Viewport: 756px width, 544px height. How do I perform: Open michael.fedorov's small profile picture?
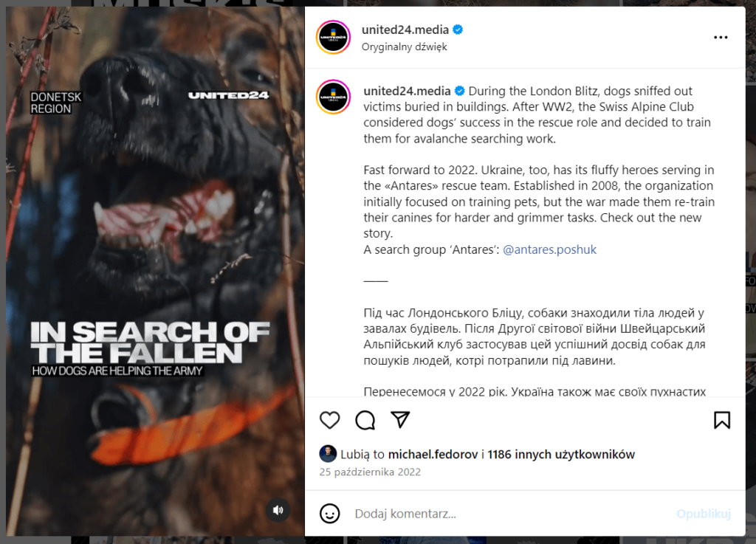[328, 454]
